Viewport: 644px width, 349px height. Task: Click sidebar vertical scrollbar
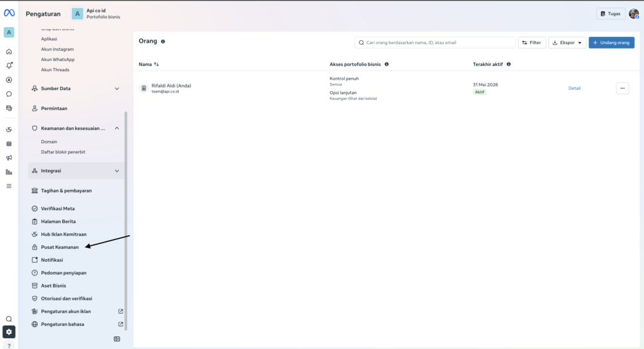126,221
